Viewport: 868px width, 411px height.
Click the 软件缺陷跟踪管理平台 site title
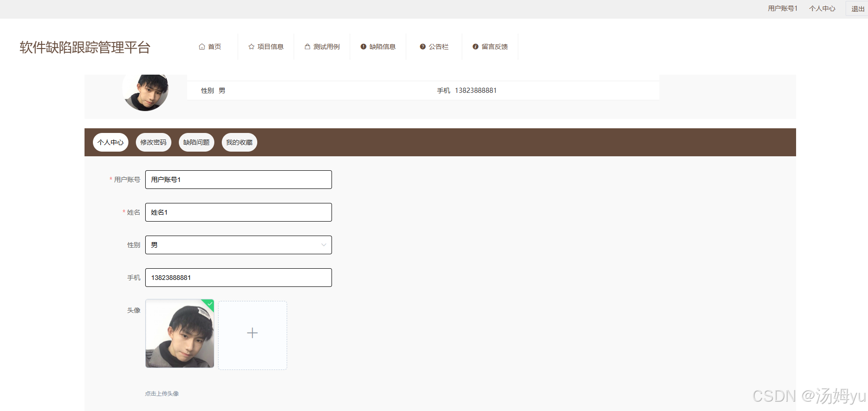point(85,47)
